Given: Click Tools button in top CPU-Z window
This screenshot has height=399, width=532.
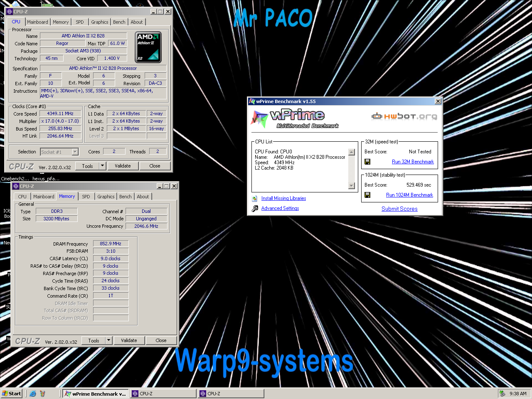Looking at the screenshot, I should 87,166.
